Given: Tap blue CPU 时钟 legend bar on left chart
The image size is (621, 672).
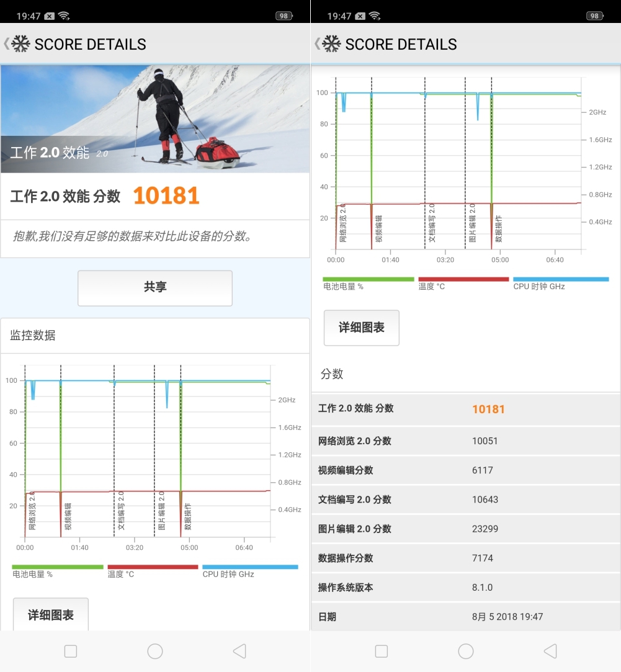Looking at the screenshot, I should [250, 567].
